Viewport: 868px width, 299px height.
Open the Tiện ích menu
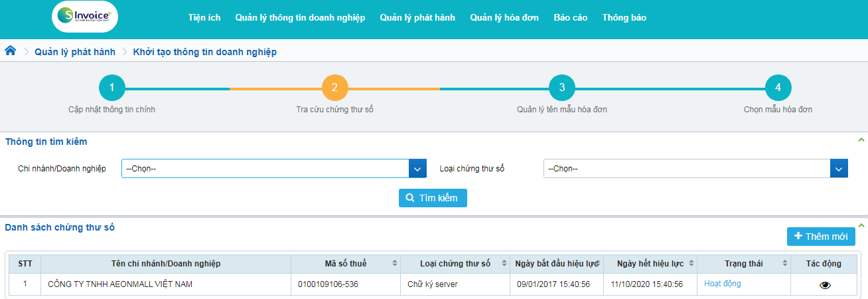[204, 18]
